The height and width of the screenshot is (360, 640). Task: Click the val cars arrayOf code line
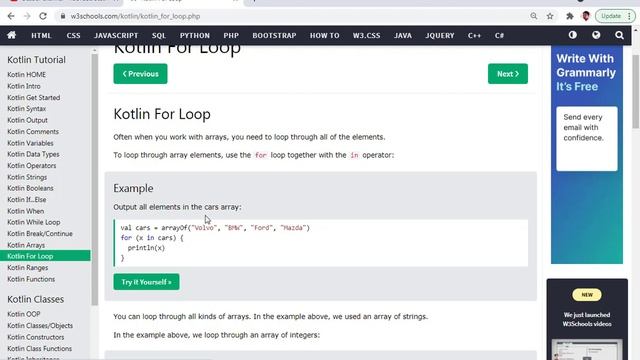[215, 228]
